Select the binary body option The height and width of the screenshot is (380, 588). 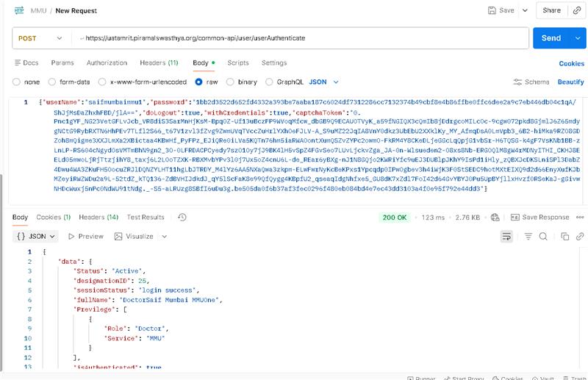pyautogui.click(x=242, y=82)
